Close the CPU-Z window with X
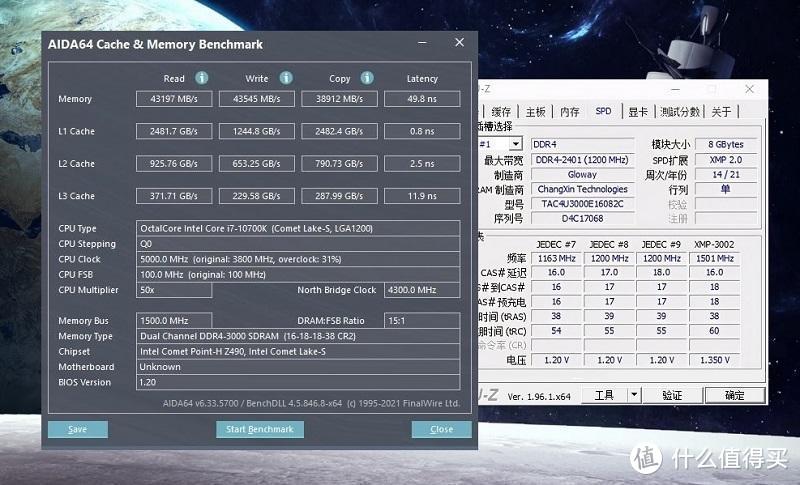The height and width of the screenshot is (485, 800). click(x=749, y=89)
